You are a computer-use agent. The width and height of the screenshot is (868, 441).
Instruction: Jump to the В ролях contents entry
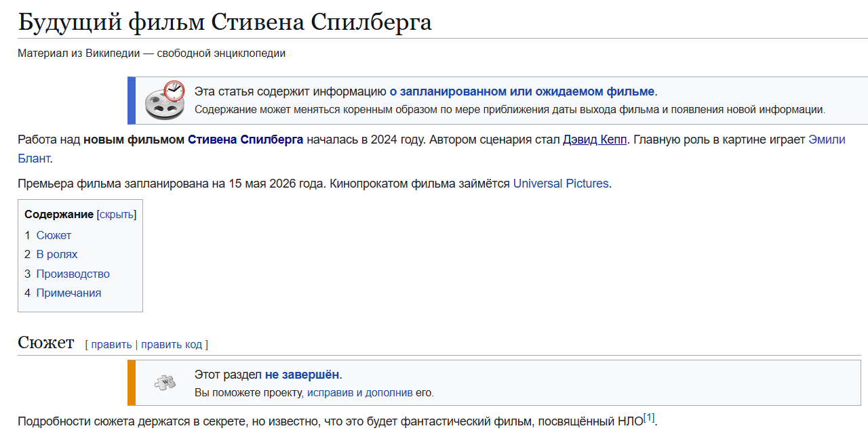coord(57,254)
